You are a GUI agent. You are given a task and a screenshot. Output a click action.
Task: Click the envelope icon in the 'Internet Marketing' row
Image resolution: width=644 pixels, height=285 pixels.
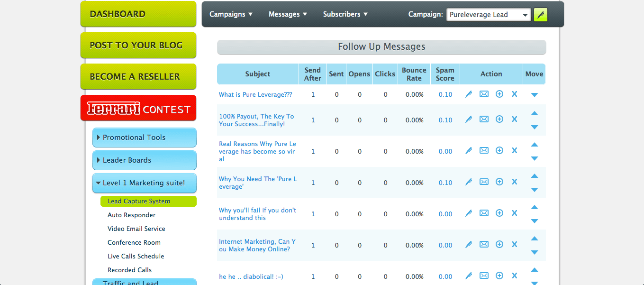click(x=484, y=245)
